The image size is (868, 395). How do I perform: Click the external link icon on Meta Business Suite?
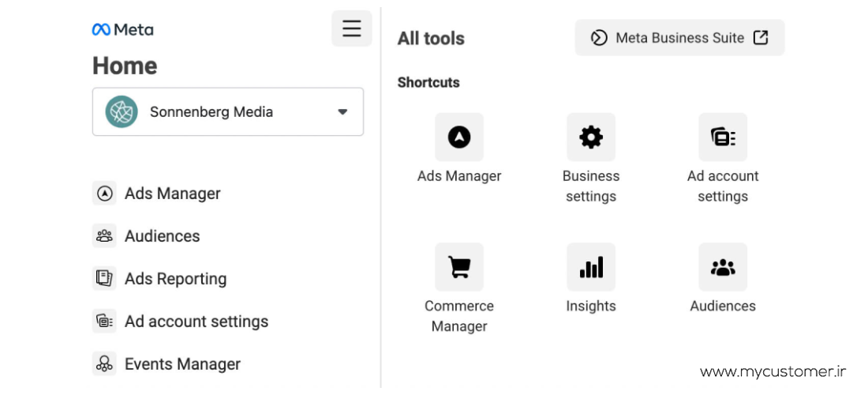click(x=761, y=38)
